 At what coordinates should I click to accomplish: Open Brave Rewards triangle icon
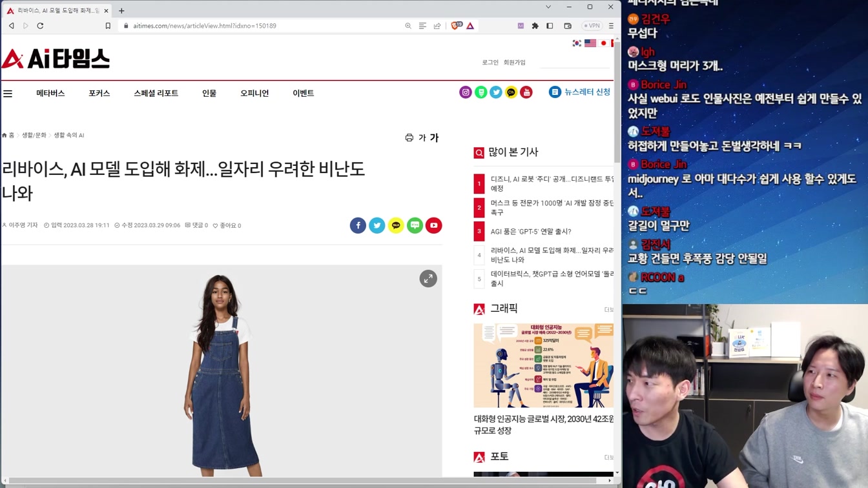coord(470,26)
